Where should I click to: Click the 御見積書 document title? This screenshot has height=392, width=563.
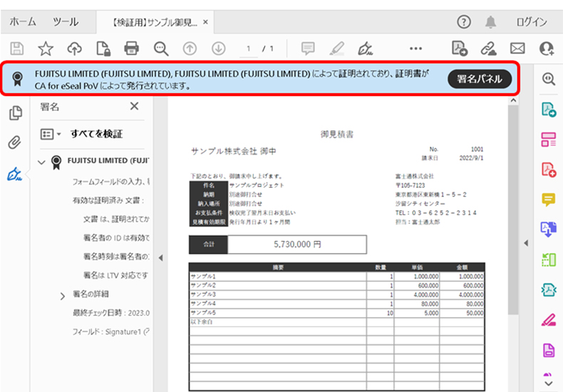point(337,134)
